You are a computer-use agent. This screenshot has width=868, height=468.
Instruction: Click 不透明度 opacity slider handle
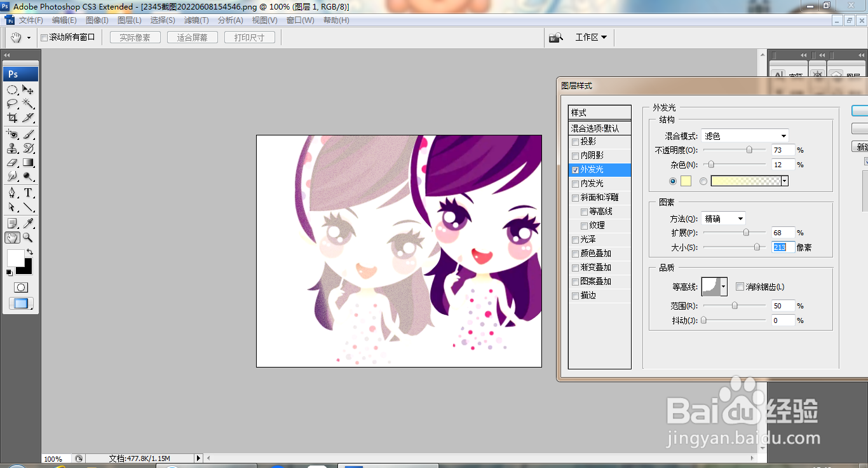749,150
